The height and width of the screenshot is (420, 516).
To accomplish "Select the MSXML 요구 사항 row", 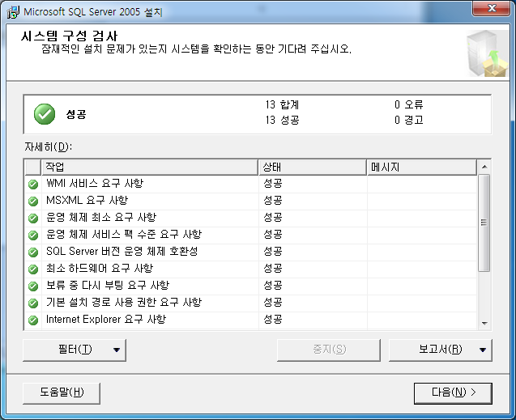I will pos(251,201).
